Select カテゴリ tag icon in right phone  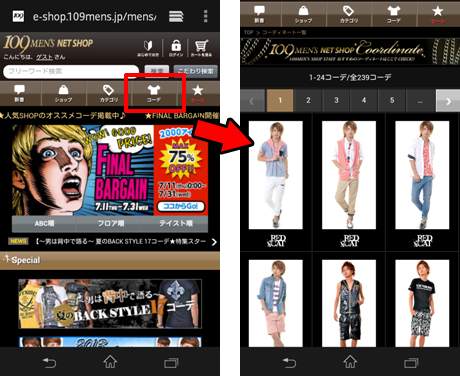point(349,14)
